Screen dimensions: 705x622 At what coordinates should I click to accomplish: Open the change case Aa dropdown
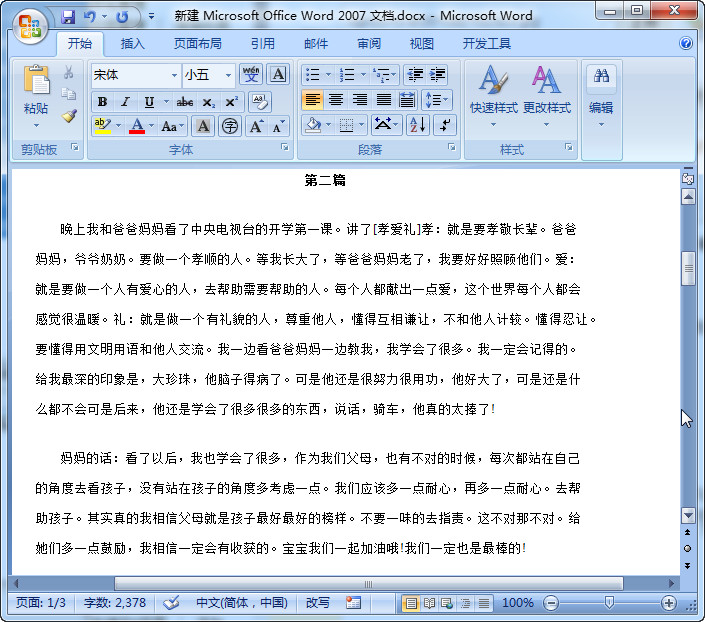[173, 126]
